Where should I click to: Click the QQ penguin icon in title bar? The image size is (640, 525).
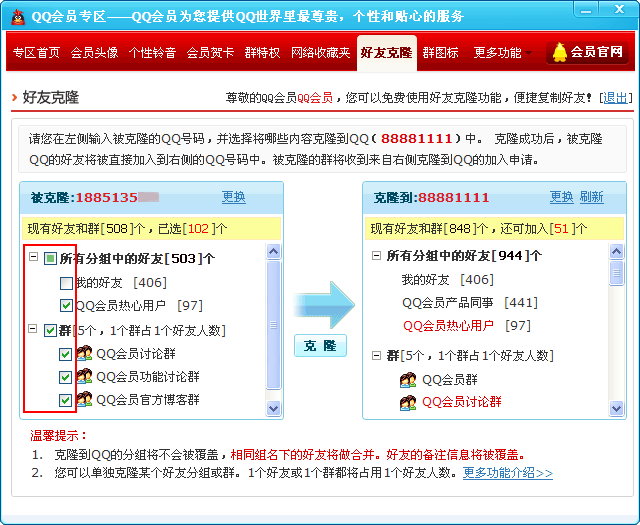coord(18,17)
